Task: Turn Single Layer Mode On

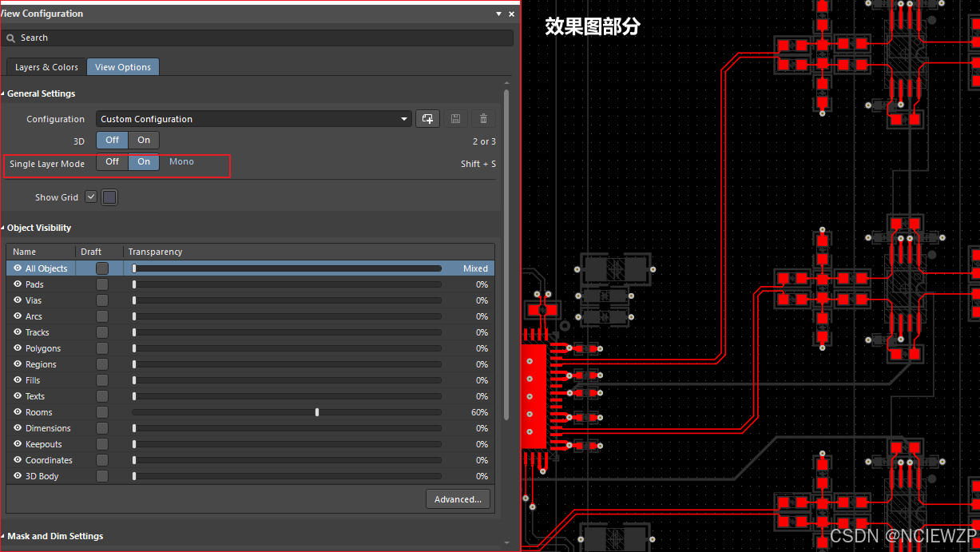Action: coord(144,161)
